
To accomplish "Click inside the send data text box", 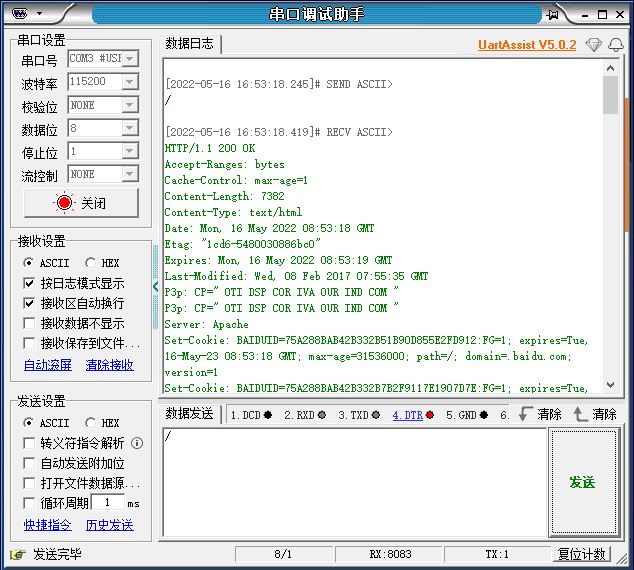I will [355, 482].
